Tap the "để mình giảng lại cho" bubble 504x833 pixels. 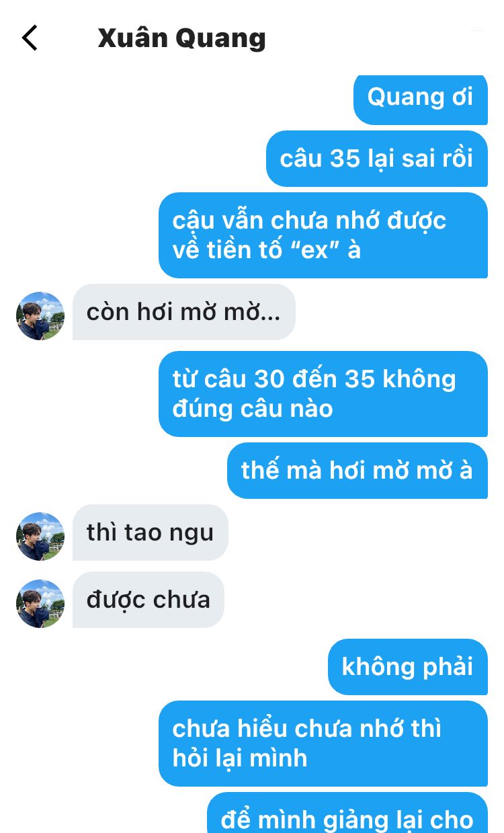(x=347, y=814)
